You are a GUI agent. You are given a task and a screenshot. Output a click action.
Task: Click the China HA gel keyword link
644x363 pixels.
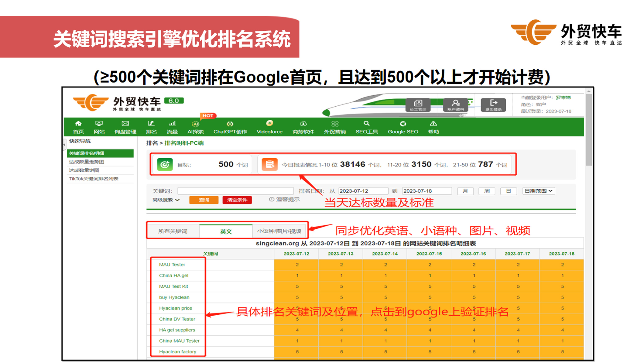[173, 276]
